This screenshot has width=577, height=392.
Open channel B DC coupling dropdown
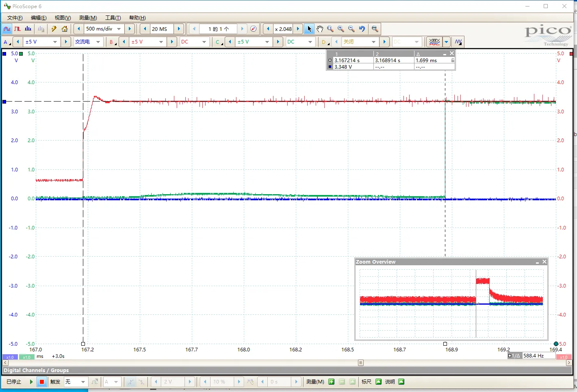click(204, 42)
